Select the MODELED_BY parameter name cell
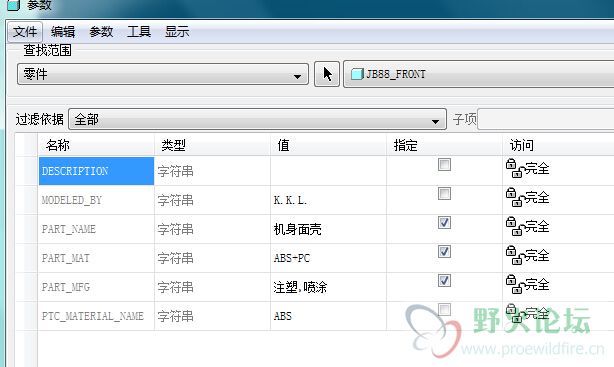Screen dimensions: 614x367 [x=96, y=200]
